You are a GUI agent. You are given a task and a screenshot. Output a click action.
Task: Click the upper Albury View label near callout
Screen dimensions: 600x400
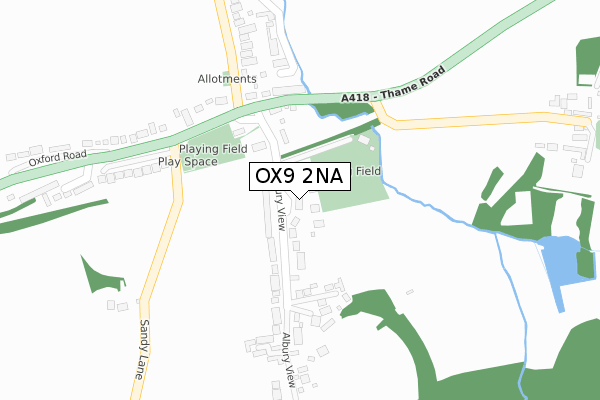click(280, 211)
